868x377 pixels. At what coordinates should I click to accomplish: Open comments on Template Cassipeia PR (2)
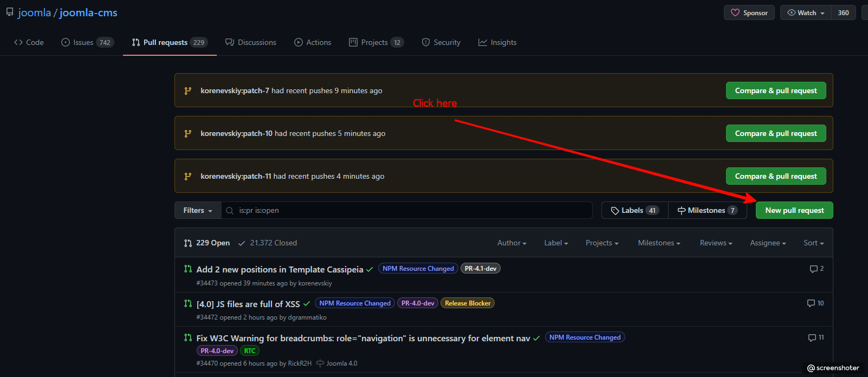pos(817,269)
